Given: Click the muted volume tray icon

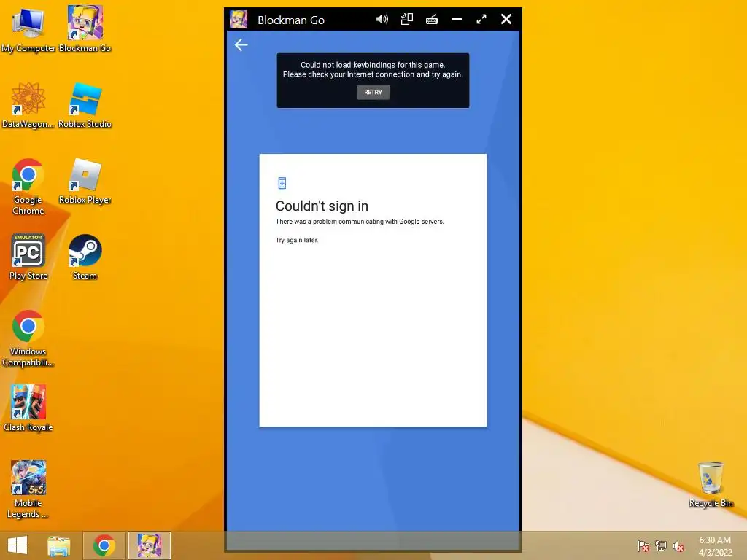Looking at the screenshot, I should (x=678, y=546).
